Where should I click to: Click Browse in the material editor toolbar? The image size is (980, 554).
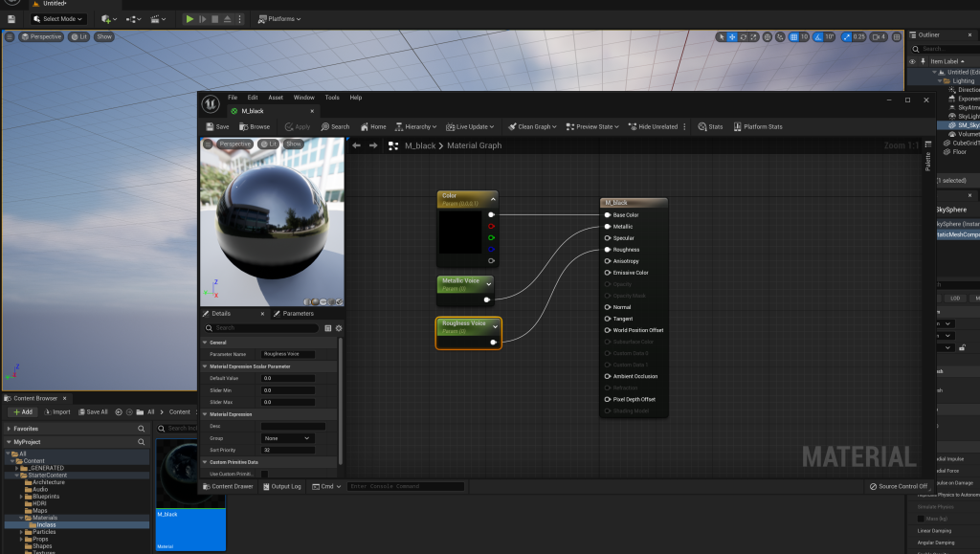point(255,127)
